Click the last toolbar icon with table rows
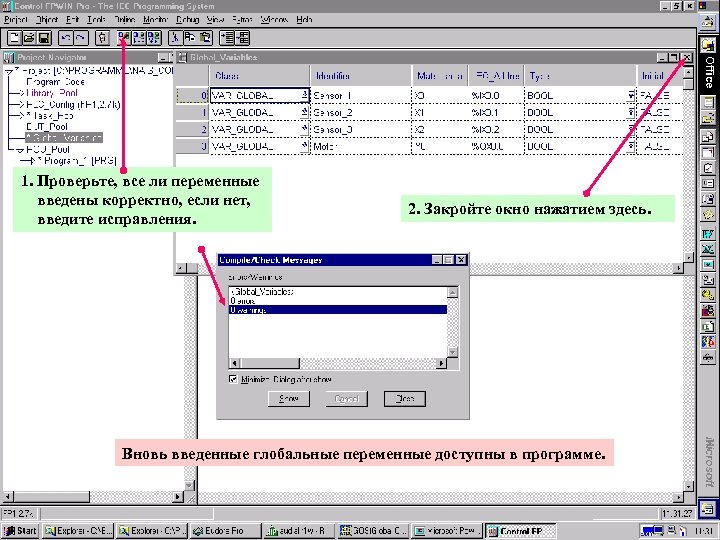Image resolution: width=720 pixels, height=540 pixels. click(x=242, y=38)
